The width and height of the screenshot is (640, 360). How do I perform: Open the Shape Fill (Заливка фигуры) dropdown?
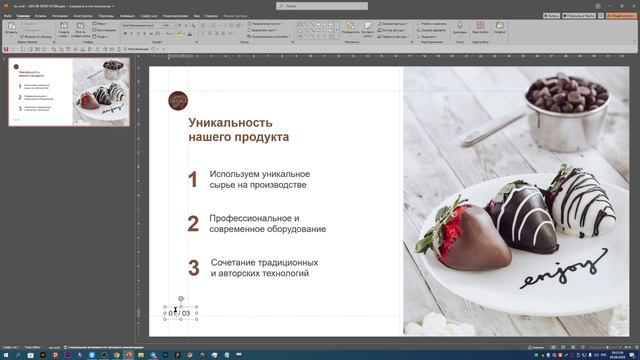392,24
